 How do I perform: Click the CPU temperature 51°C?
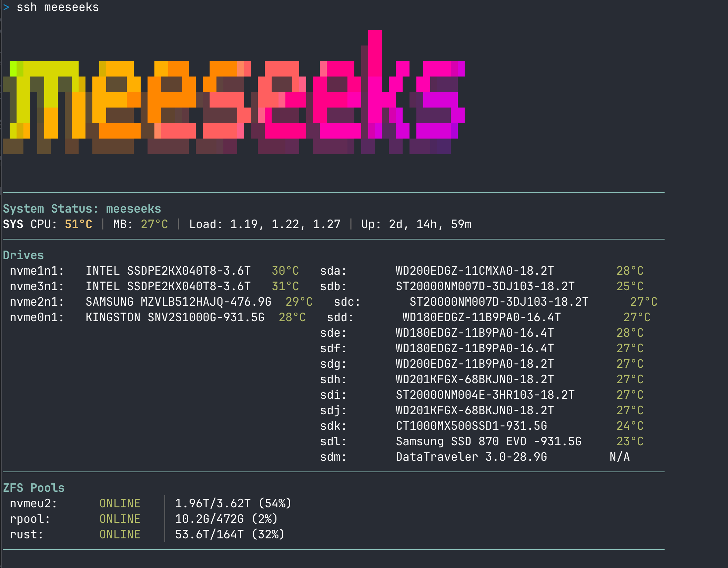click(x=79, y=224)
